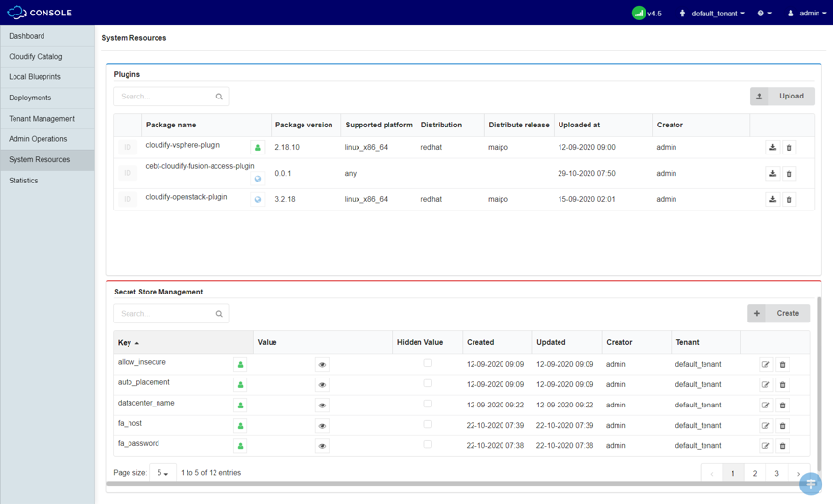The image size is (833, 504).
Task: Open Deployments in the sidebar
Action: [30, 98]
